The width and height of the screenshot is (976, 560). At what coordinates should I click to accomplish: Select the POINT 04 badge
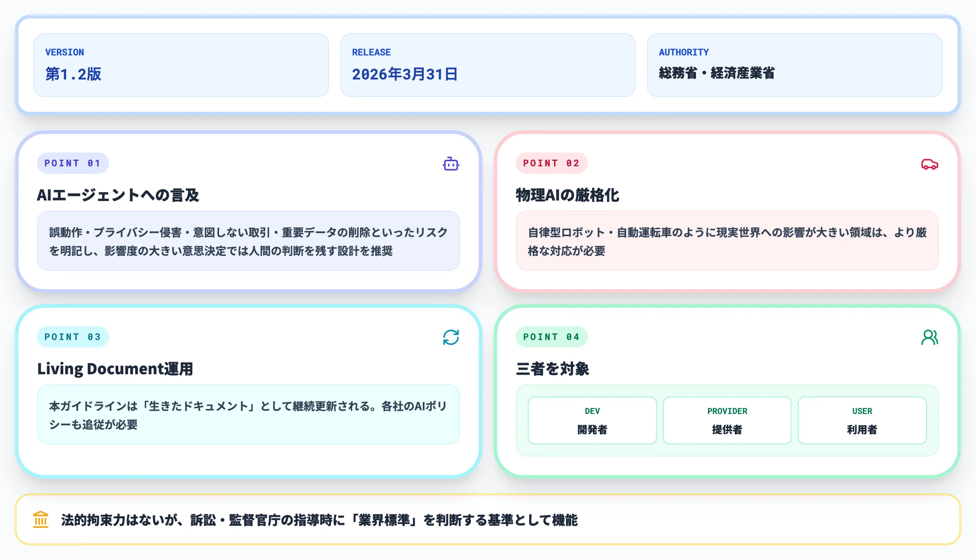point(551,337)
